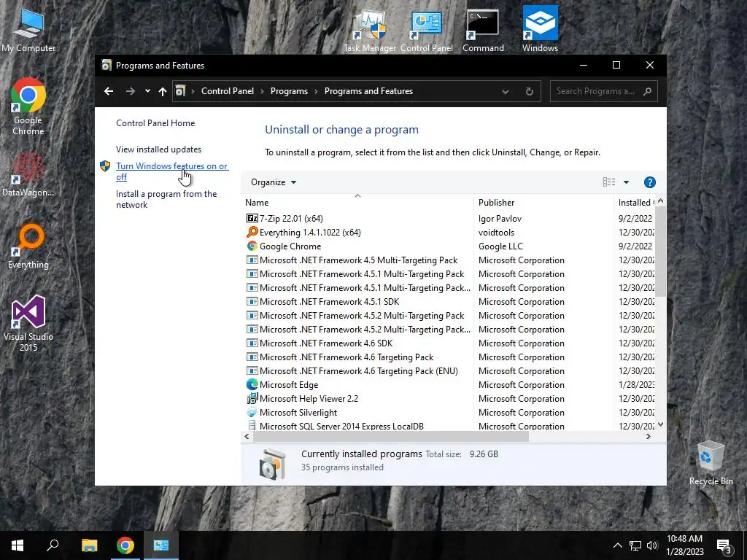
Task: Click the Google LLC publisher cell
Action: click(x=500, y=246)
